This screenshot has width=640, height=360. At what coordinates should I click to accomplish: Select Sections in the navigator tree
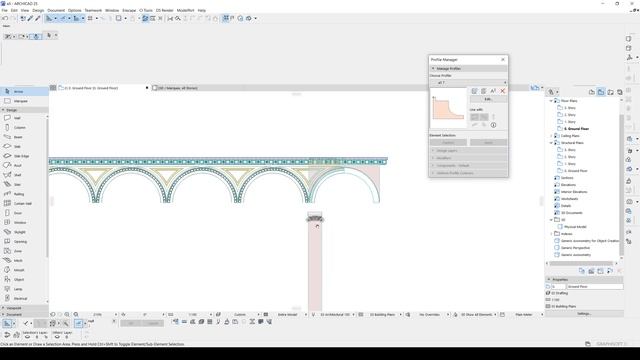(x=567, y=178)
